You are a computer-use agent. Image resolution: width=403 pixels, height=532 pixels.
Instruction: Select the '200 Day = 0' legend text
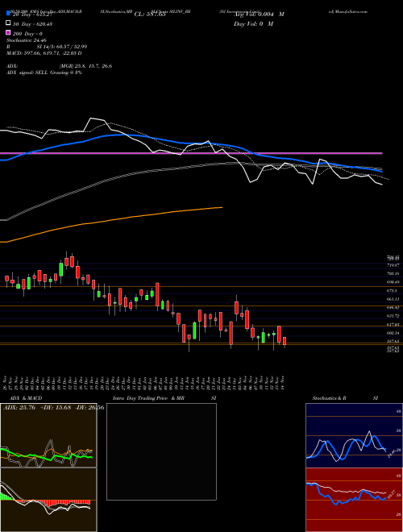28,34
